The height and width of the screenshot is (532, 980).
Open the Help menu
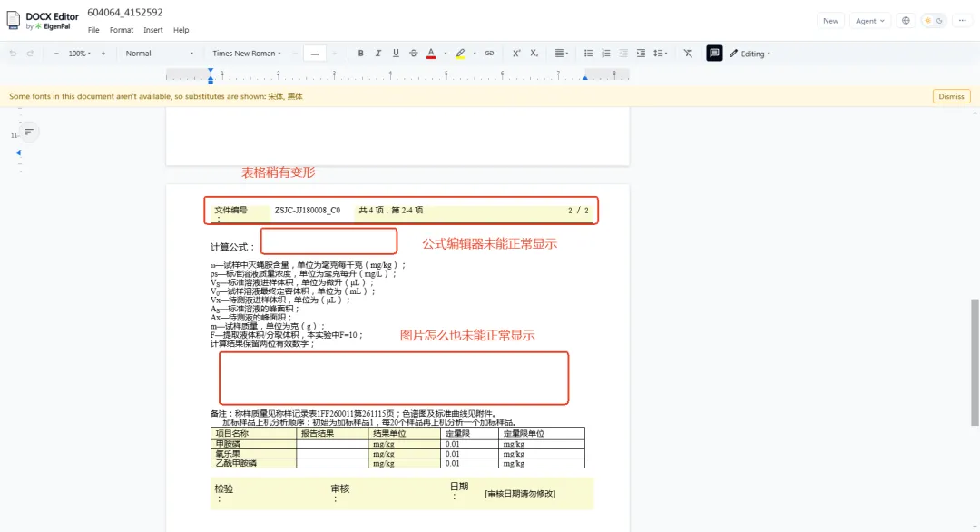click(x=181, y=30)
